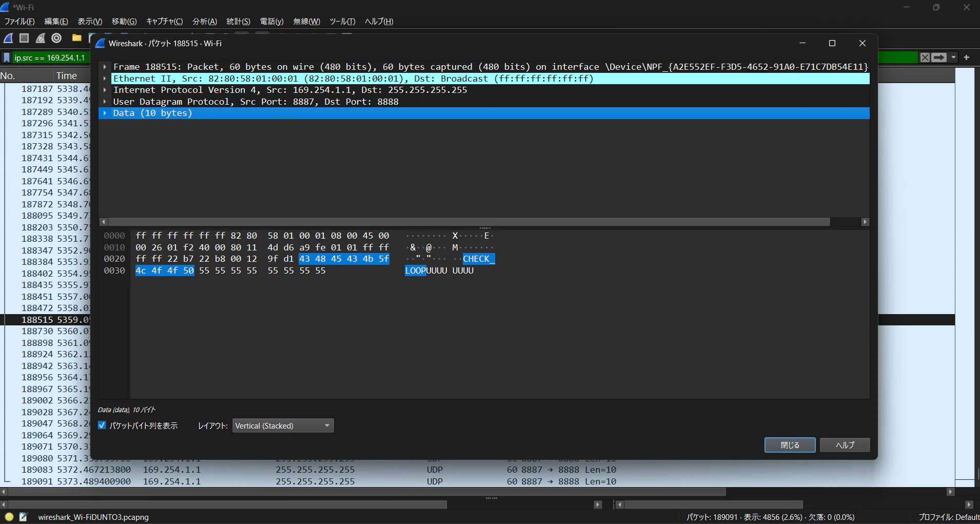Expand the Data (10 bytes) row

(105, 113)
